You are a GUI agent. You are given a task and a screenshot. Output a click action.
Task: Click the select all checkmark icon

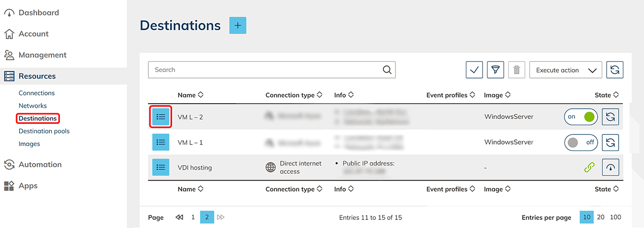tap(474, 70)
